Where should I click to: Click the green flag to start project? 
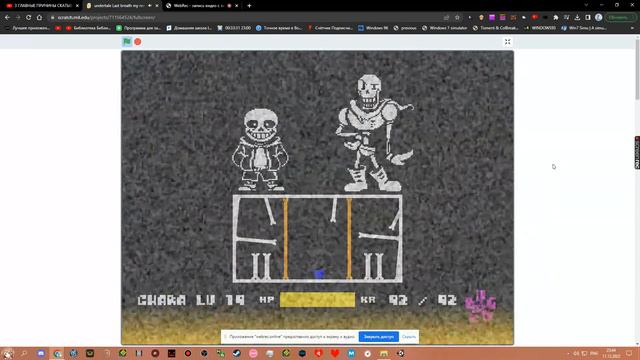[x=127, y=42]
